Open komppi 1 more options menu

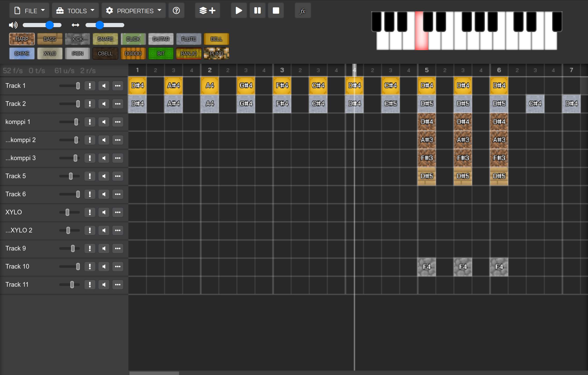pos(118,122)
